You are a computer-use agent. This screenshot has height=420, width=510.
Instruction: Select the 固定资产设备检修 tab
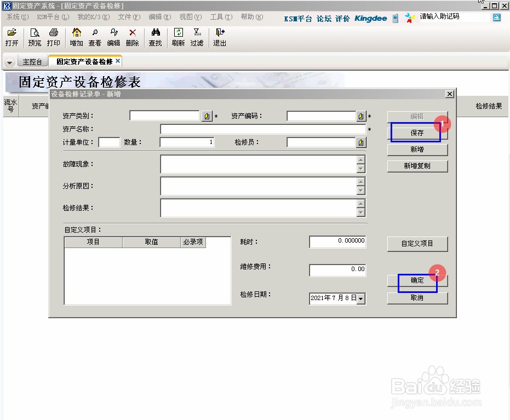coord(84,61)
